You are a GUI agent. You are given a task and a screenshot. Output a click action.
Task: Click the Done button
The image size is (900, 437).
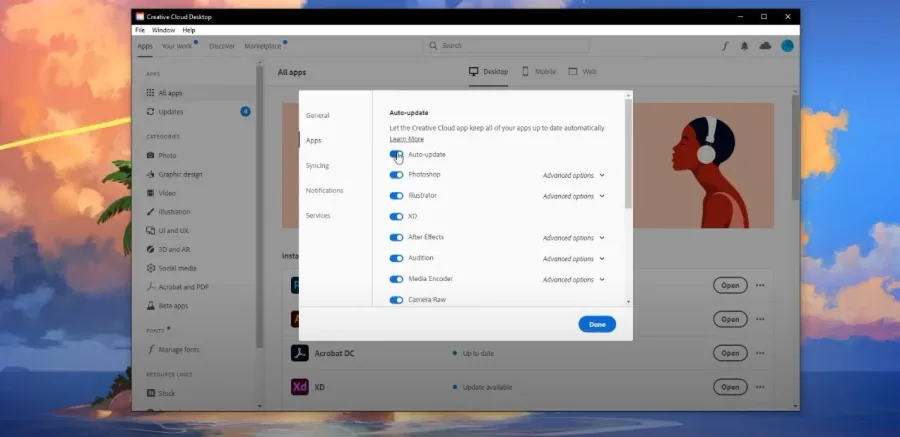pyautogui.click(x=597, y=324)
